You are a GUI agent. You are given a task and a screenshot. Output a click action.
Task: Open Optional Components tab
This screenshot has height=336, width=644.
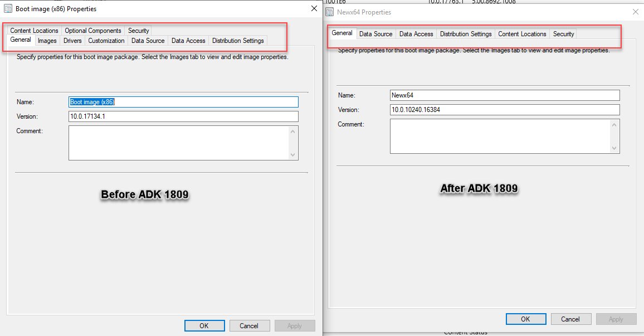point(93,31)
